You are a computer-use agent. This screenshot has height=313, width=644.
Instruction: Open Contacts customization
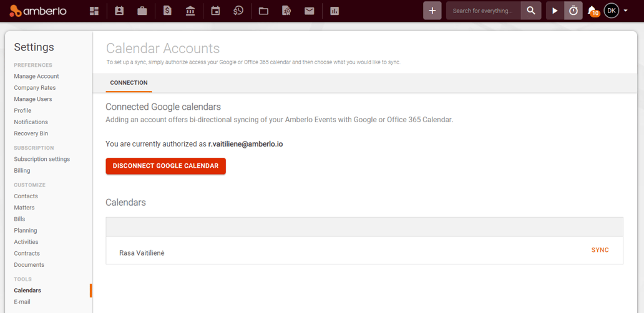26,196
